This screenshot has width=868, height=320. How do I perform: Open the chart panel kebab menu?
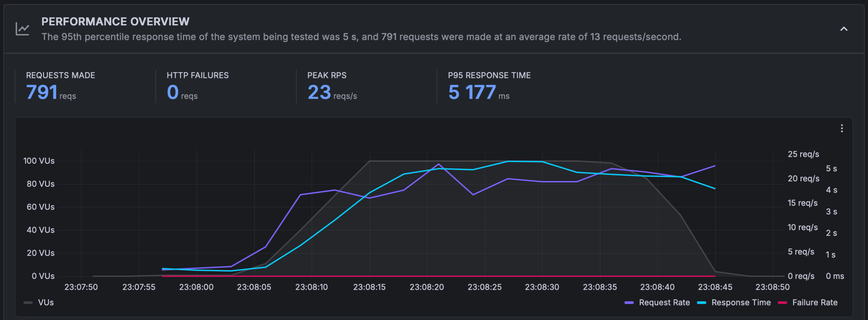(842, 128)
